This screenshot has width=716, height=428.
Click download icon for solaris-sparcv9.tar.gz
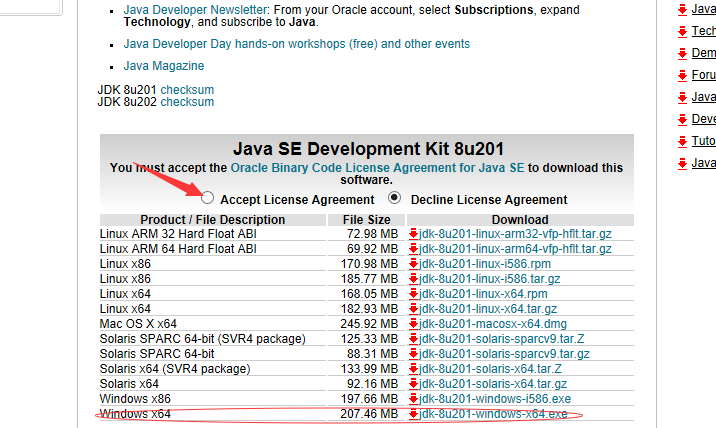(414, 354)
